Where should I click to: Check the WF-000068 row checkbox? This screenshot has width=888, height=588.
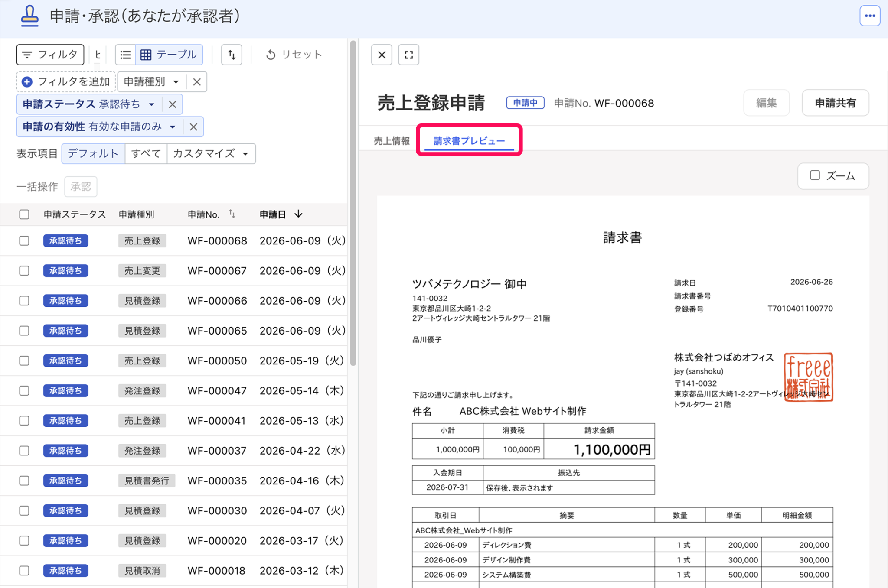[x=24, y=240]
